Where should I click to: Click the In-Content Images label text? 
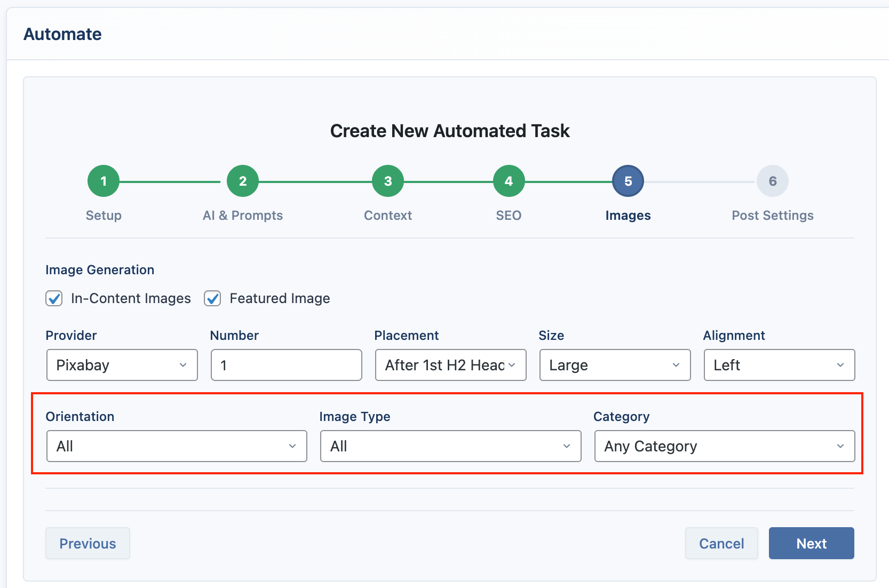click(131, 298)
